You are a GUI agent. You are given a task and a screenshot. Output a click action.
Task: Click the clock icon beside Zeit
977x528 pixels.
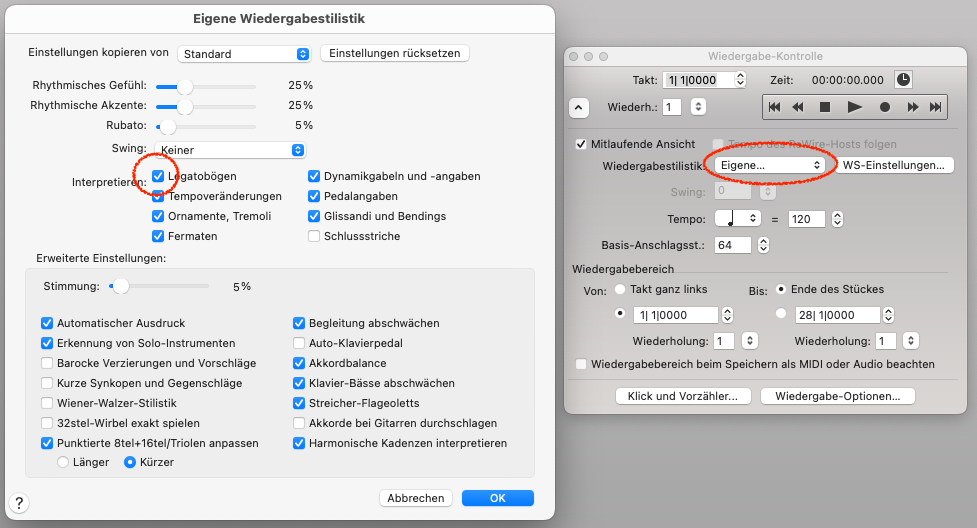tap(903, 80)
